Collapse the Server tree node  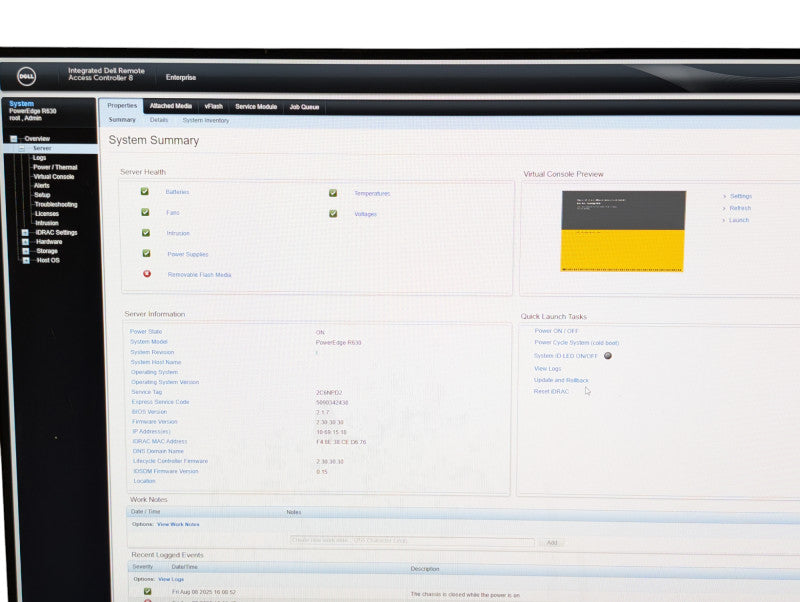[21, 148]
